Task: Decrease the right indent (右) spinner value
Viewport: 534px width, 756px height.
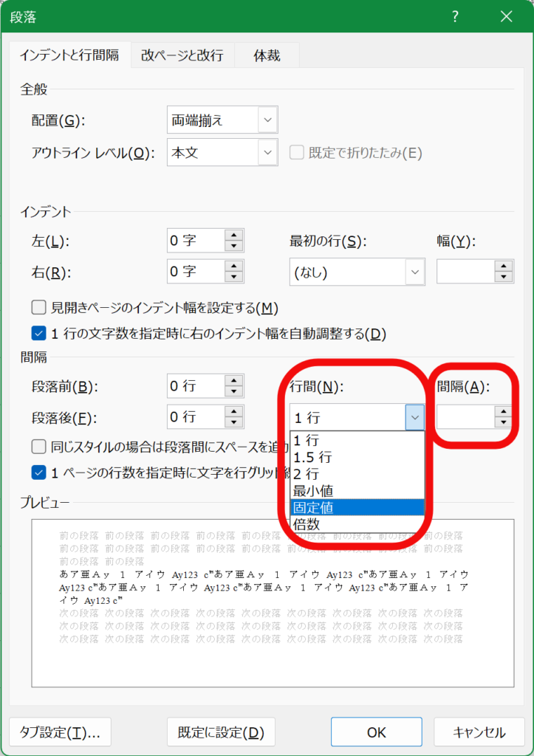Action: point(234,278)
